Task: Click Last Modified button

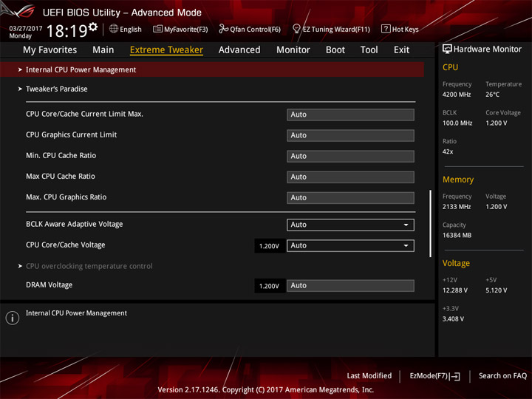Action: pyautogui.click(x=369, y=376)
